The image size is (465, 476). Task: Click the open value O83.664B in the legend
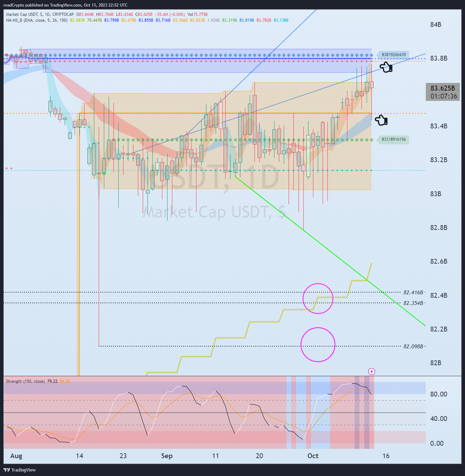point(85,14)
